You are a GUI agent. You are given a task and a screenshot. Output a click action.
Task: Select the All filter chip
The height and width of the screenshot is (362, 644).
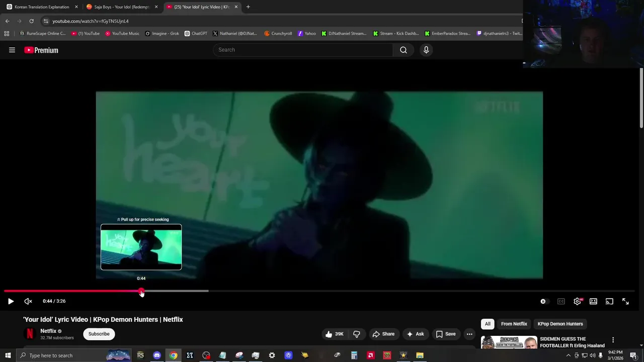(488, 324)
